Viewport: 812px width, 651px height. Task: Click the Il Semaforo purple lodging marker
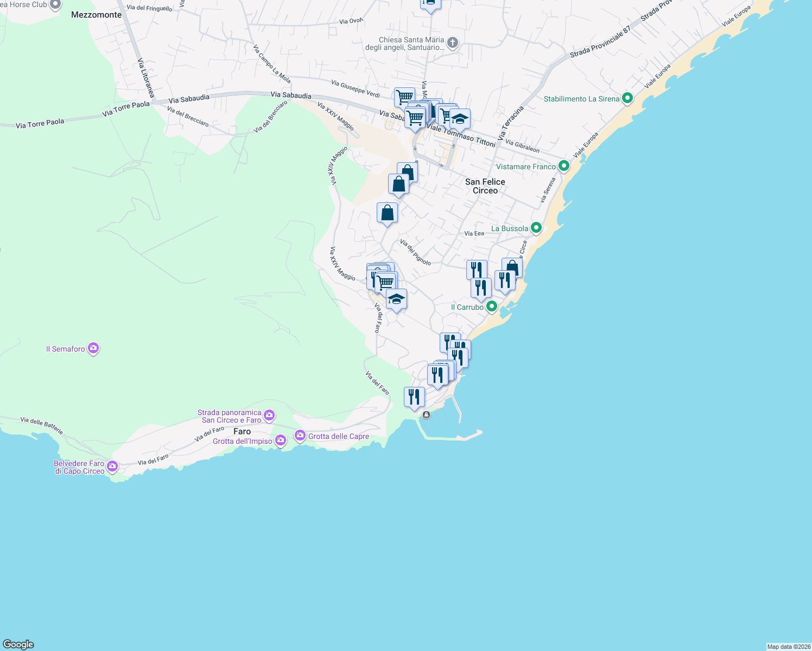pyautogui.click(x=93, y=348)
